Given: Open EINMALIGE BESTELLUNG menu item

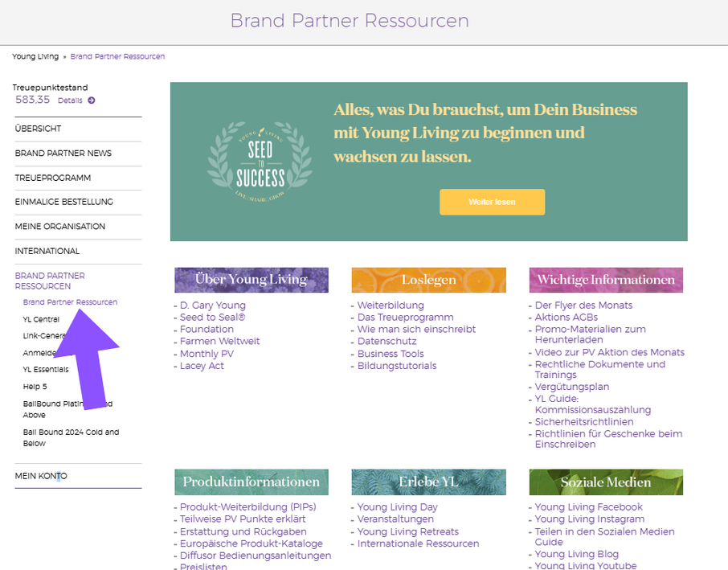Looking at the screenshot, I should [64, 202].
